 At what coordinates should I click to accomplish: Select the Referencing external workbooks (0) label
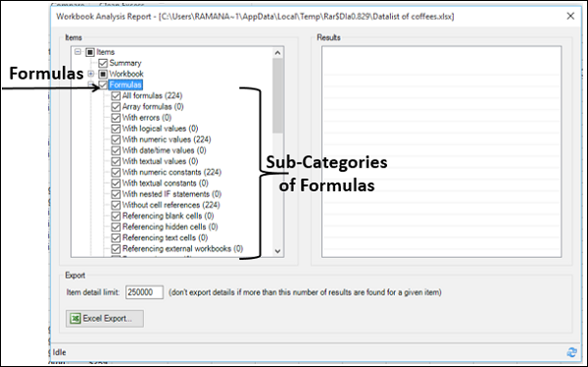point(182,248)
